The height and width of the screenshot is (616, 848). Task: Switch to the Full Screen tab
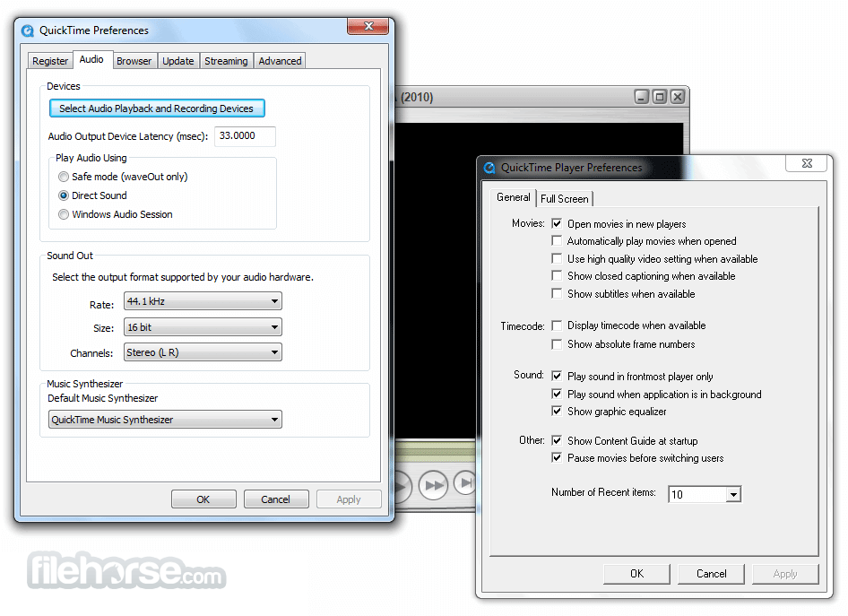pos(564,199)
